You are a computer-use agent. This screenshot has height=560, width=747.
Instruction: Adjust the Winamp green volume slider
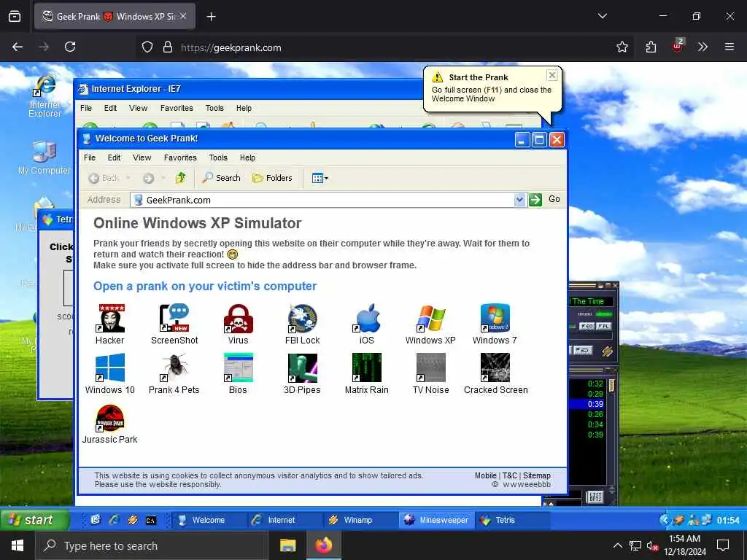[603, 314]
